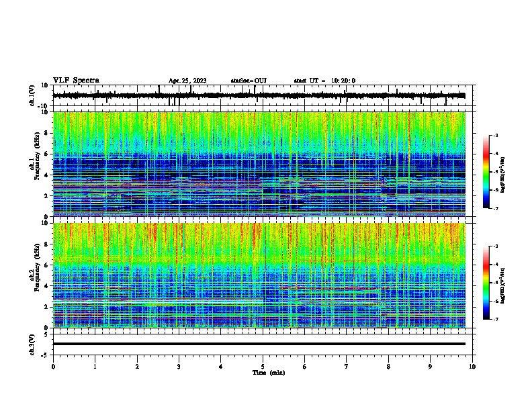
Task: Click the ch.2 "Frequency (kHz)" axis label
Action: (x=37, y=267)
